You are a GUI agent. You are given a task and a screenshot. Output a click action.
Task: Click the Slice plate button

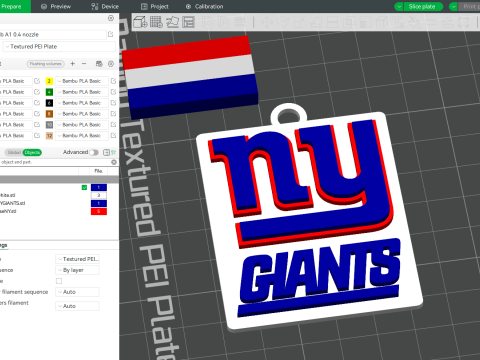tap(422, 6)
